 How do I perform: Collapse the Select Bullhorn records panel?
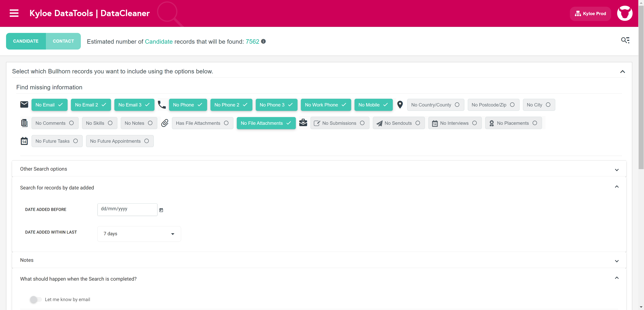(623, 72)
